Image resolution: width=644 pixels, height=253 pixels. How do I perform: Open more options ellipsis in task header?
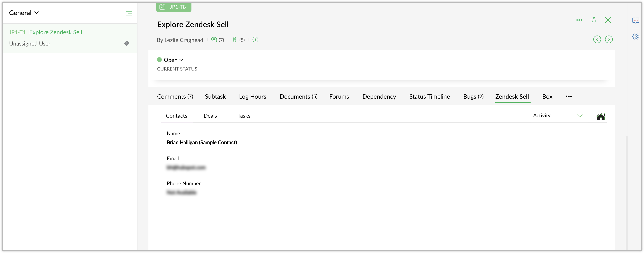579,20
